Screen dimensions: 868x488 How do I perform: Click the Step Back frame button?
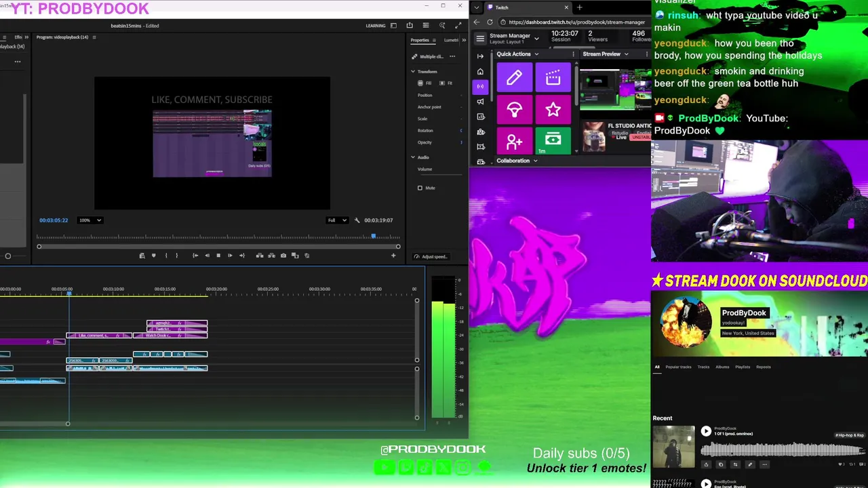pos(207,256)
